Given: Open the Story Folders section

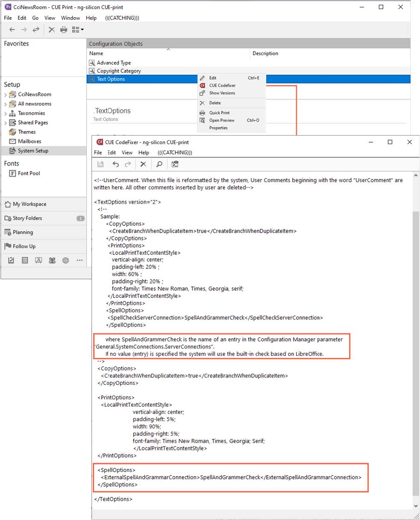Looking at the screenshot, I should [27, 218].
